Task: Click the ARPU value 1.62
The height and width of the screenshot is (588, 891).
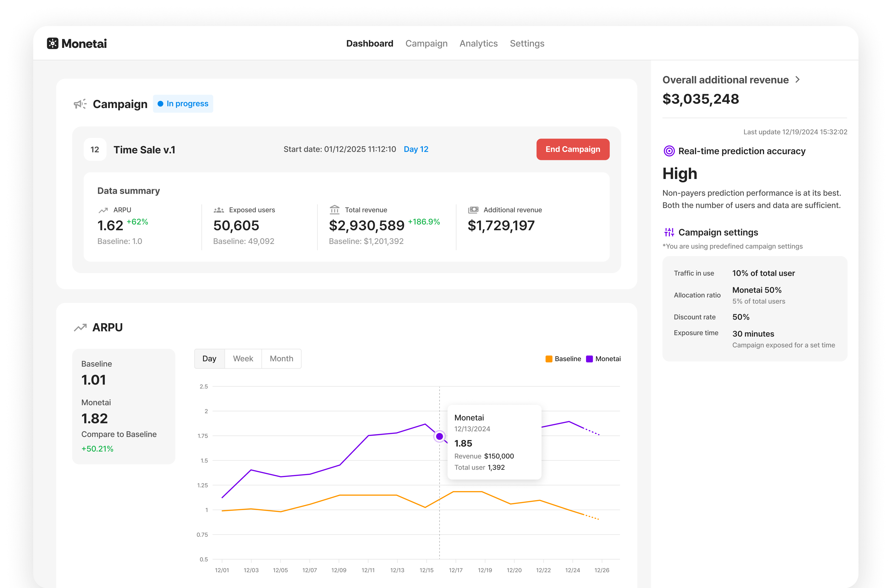Action: 110,225
